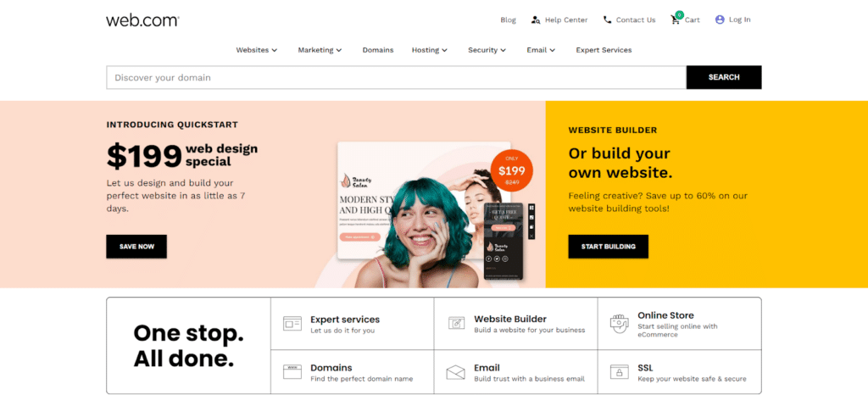The width and height of the screenshot is (868, 412).
Task: Select the Email envelope tile icon
Action: coord(455,372)
